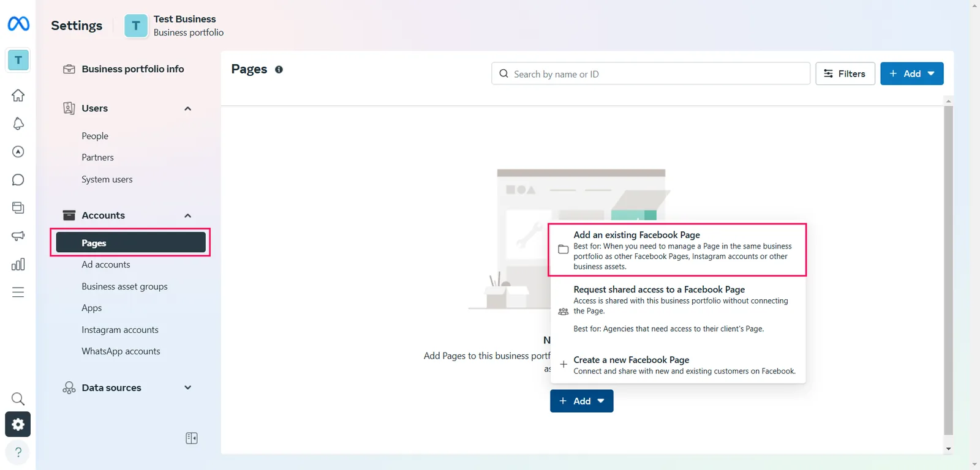Open the compass icon in left rail

click(x=18, y=152)
